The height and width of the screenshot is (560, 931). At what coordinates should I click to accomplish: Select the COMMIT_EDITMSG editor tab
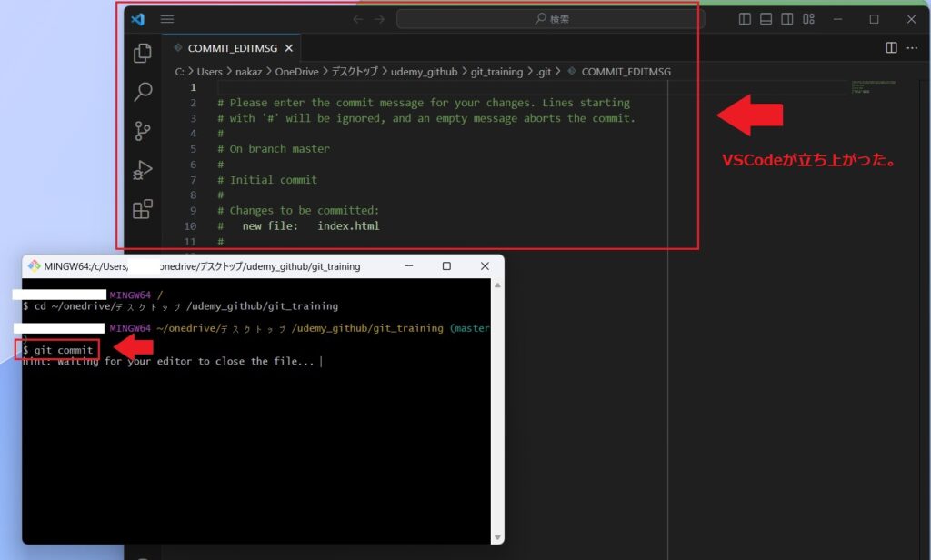[x=232, y=48]
